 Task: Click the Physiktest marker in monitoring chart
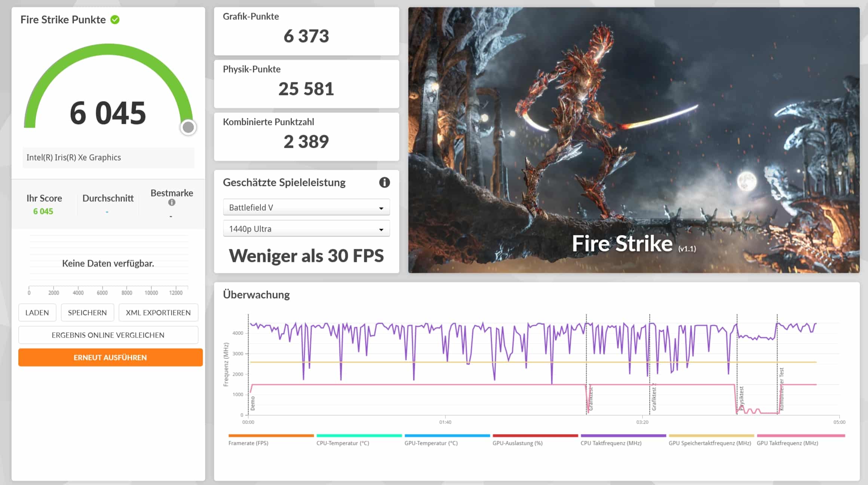(741, 399)
